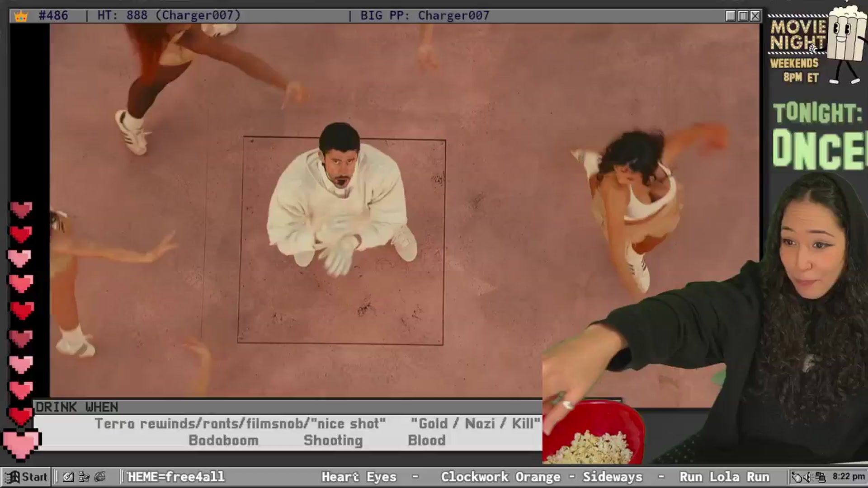Open the Start menu button
Viewport: 868px width, 488px height.
26,477
